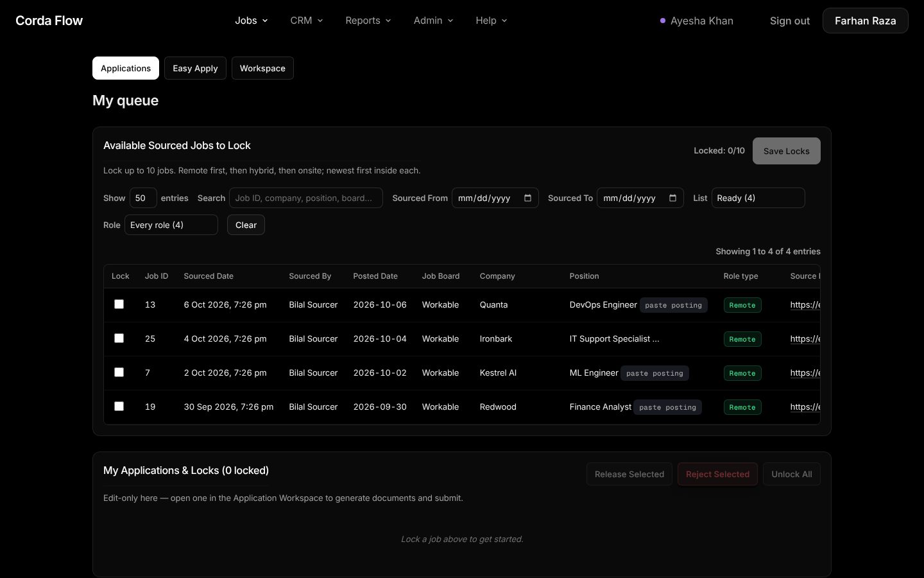Open the List filter Ready (4) dropdown
The image size is (924, 578).
click(758, 198)
